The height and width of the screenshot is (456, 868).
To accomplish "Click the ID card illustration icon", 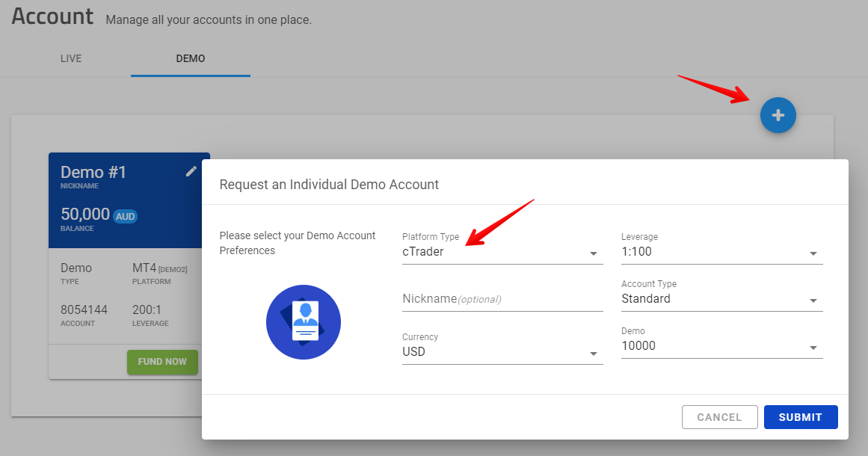I will point(304,322).
